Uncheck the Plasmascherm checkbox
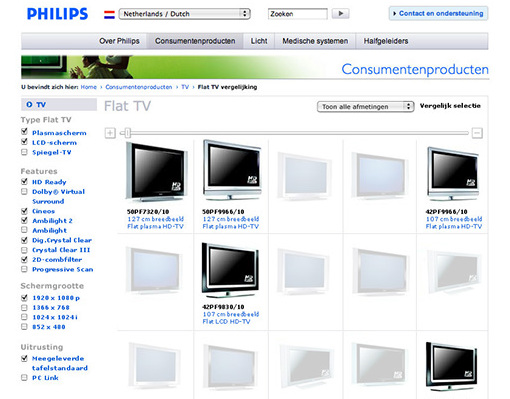 24,132
